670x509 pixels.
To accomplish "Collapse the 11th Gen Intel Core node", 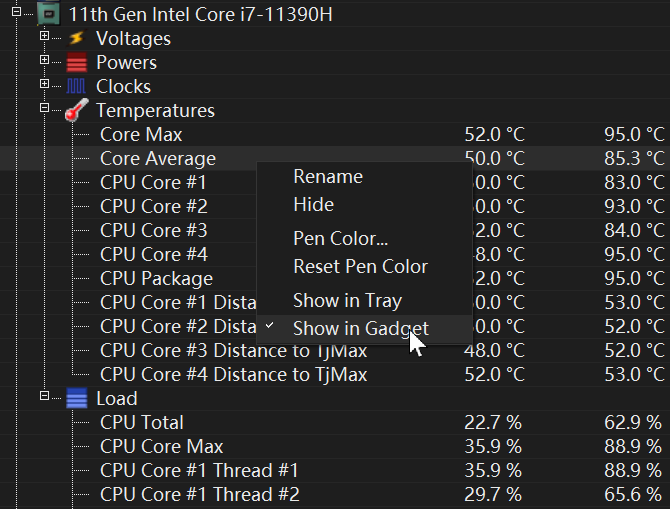I will [16, 12].
